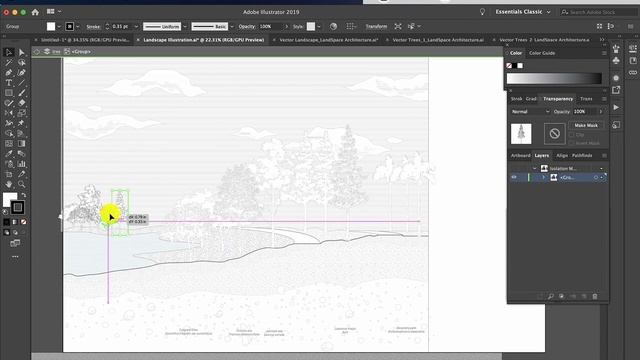Viewport: 640px width, 360px height.
Task: Select the Hand tool
Action: [9, 184]
